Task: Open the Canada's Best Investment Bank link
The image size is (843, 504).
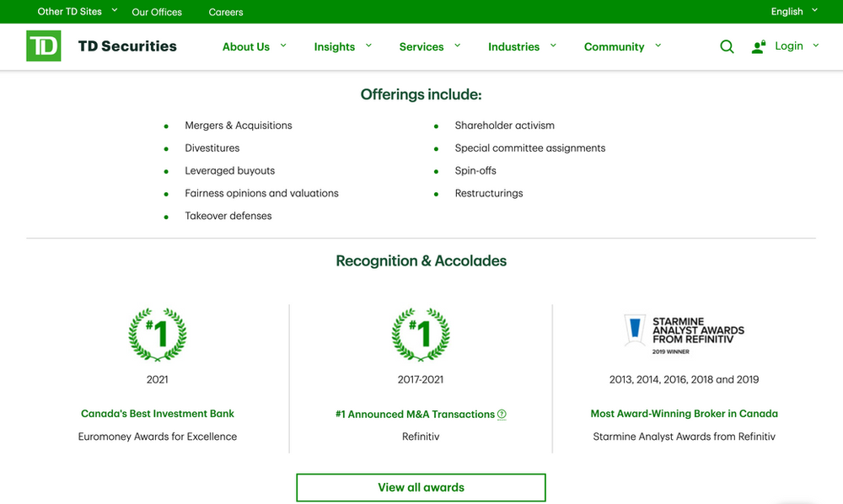Action: click(157, 414)
